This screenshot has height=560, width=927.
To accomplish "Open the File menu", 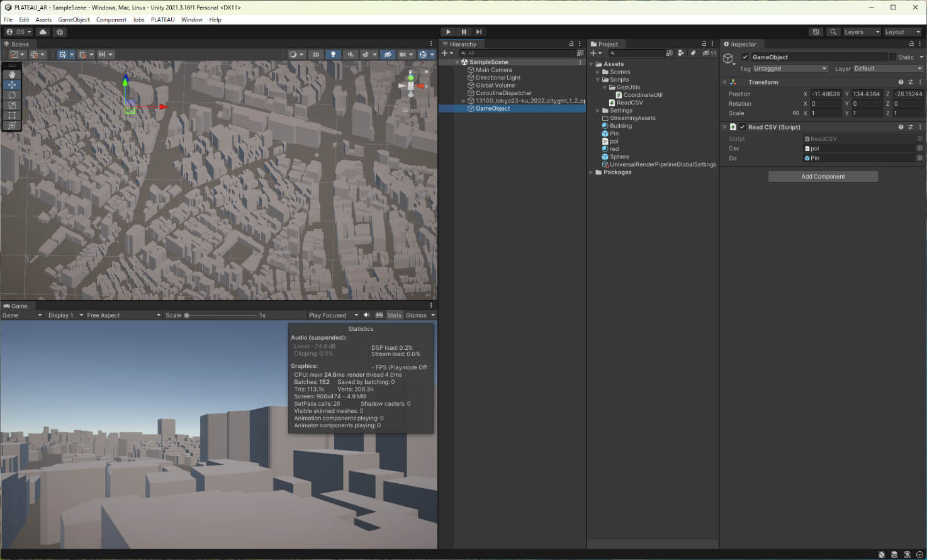I will pos(8,20).
